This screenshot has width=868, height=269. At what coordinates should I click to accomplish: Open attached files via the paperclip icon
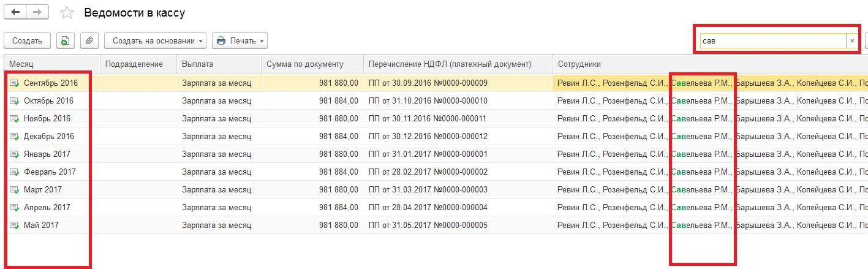pyautogui.click(x=89, y=41)
